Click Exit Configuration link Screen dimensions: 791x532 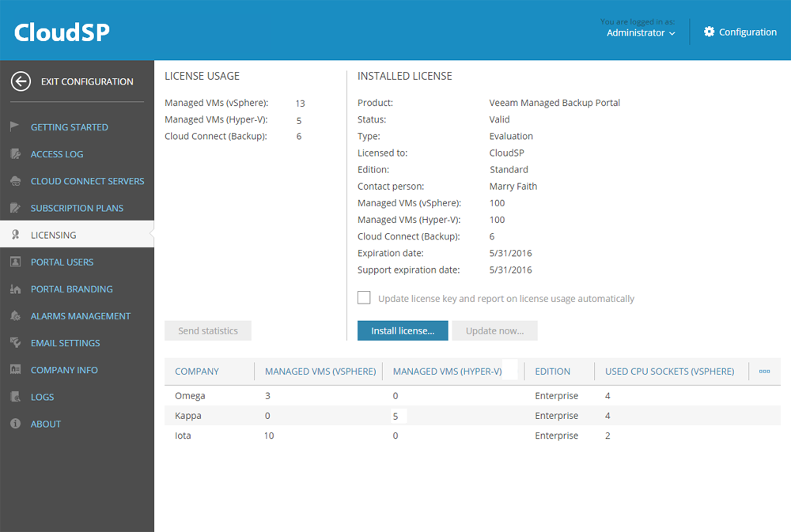click(87, 81)
